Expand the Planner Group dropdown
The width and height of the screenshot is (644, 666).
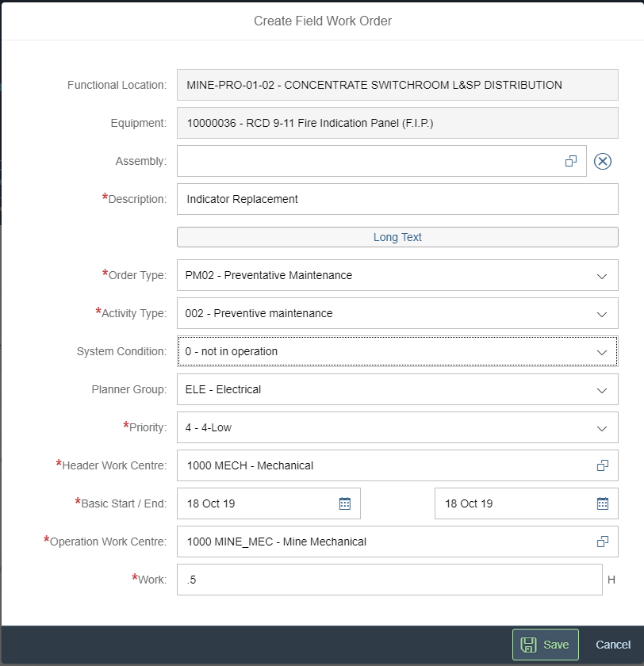pyautogui.click(x=601, y=390)
